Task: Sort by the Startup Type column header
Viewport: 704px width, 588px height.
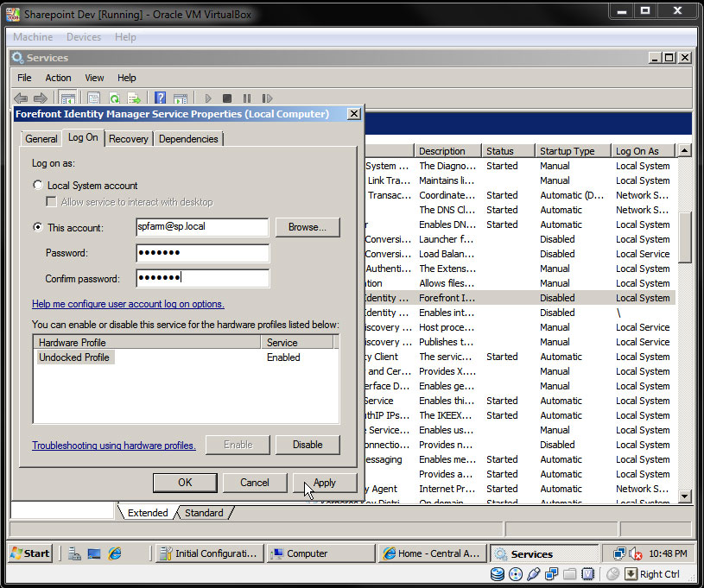Action: tap(573, 151)
